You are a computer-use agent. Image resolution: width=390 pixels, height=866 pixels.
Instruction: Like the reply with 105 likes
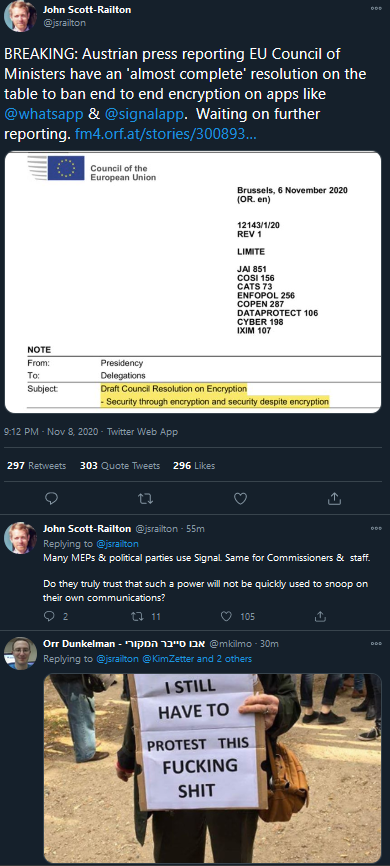click(x=226, y=616)
